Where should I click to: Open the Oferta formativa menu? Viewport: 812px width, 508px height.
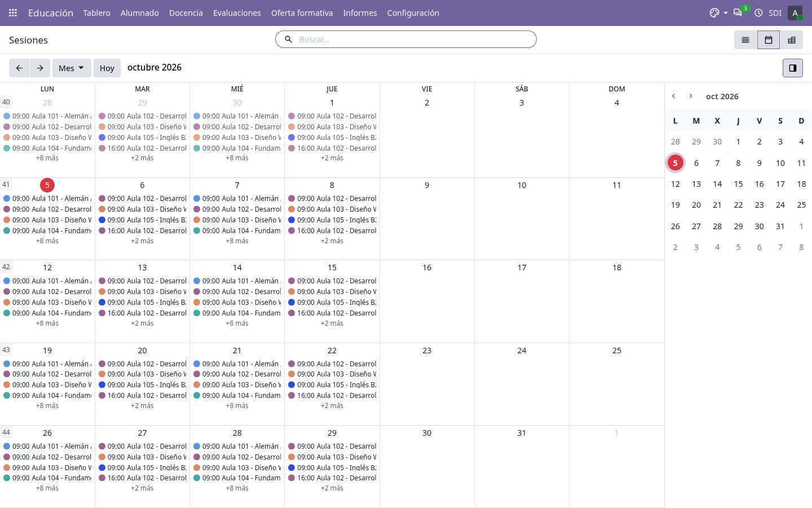pos(302,12)
